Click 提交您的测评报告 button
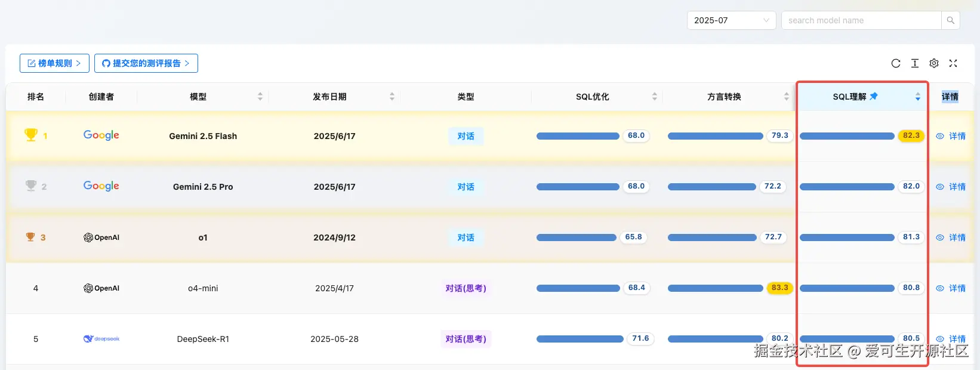This screenshot has height=370, width=980. pos(146,63)
